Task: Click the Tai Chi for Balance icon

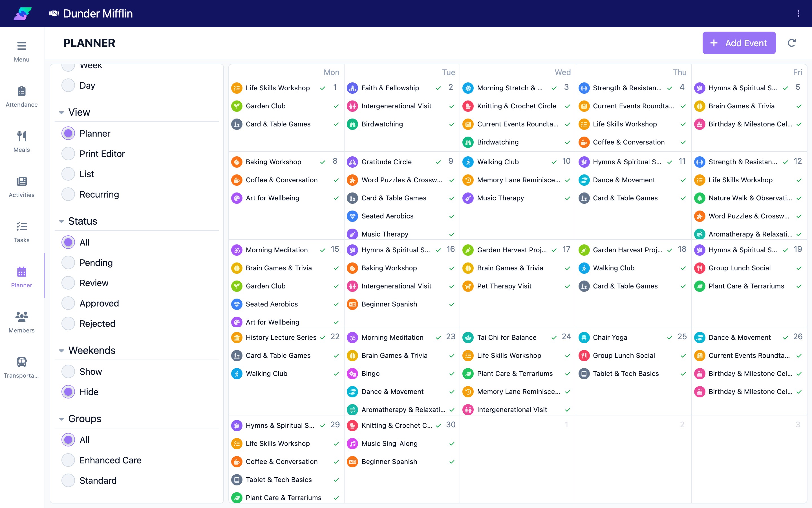Action: [x=468, y=337]
